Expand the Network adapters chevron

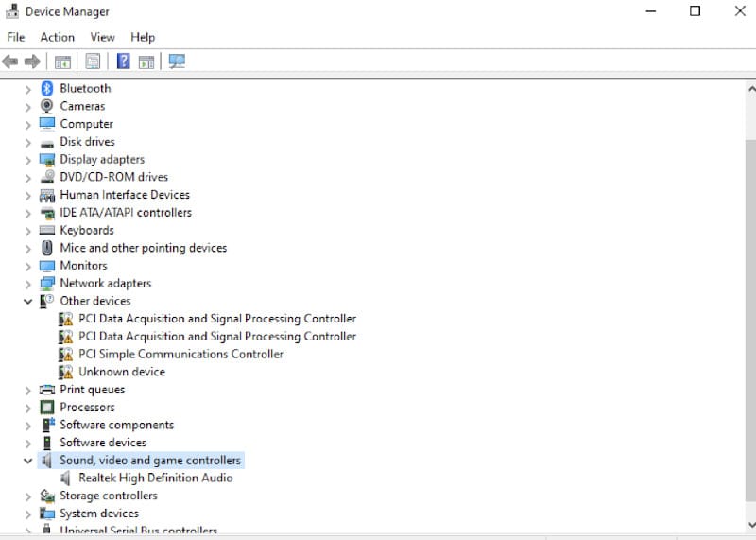tap(28, 284)
